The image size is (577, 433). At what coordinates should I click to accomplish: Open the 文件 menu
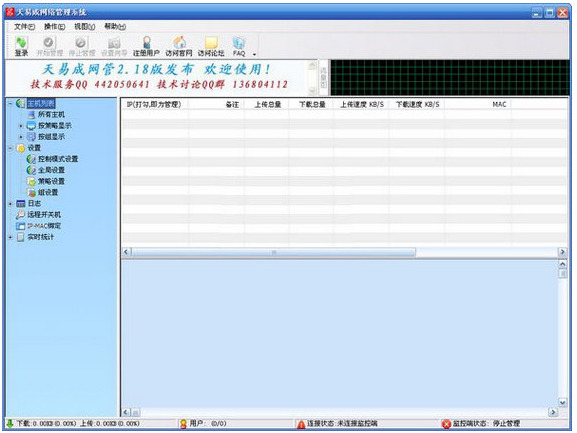[24, 26]
